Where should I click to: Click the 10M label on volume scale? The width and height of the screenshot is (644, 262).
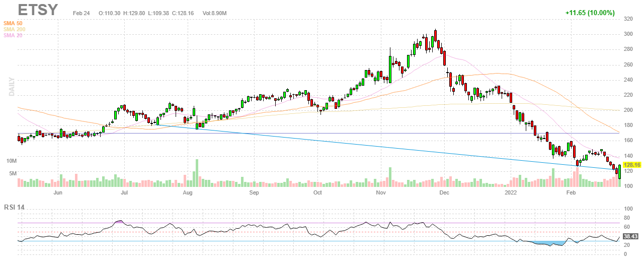pyautogui.click(x=11, y=161)
